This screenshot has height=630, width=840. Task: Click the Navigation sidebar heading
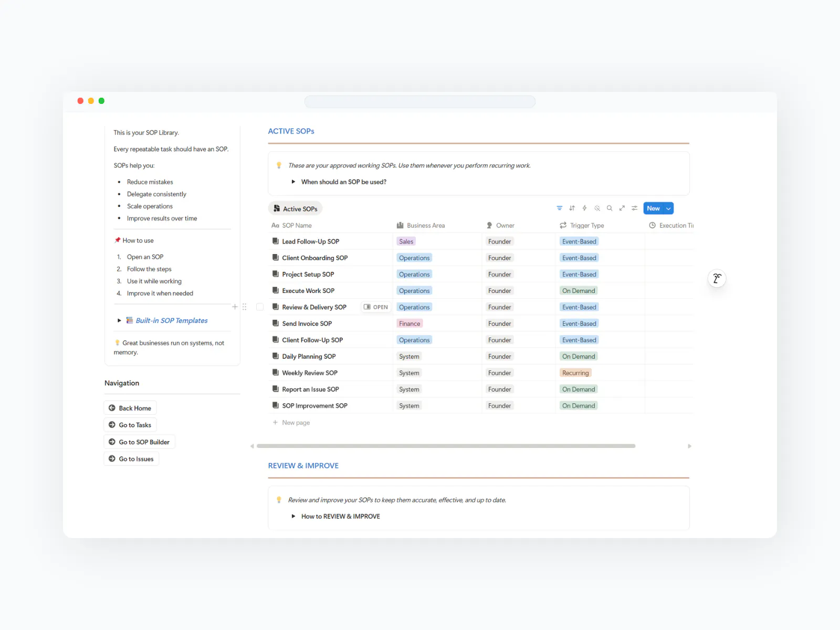(x=122, y=383)
